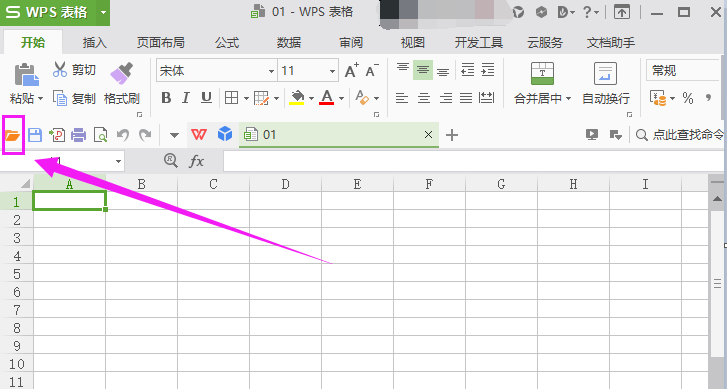Justify text alignment icon
727x389 pixels.
pos(466,98)
